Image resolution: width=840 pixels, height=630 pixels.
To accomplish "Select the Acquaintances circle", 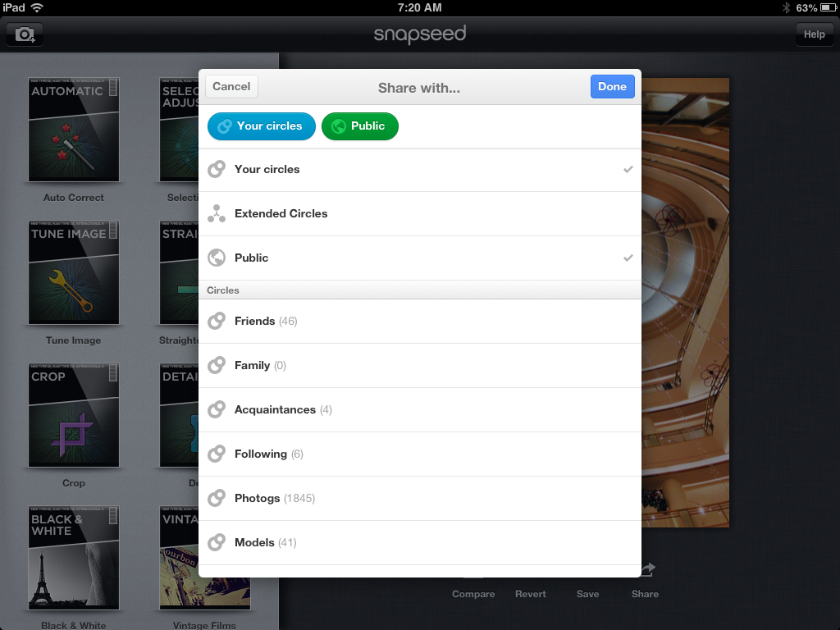I will 419,409.
